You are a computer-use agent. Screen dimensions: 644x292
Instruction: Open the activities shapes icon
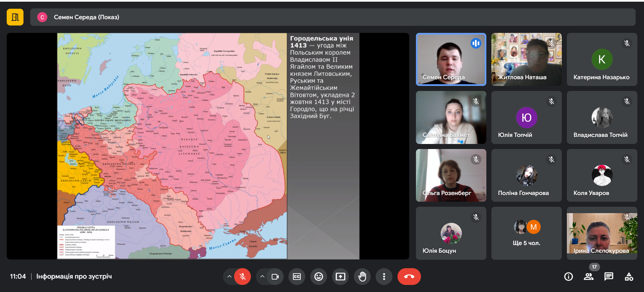pos(629,277)
